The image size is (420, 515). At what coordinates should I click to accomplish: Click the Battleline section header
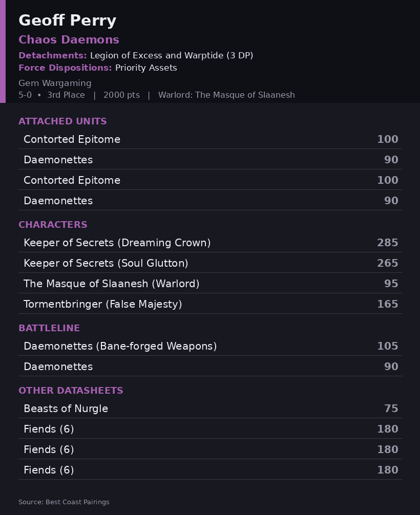click(49, 328)
